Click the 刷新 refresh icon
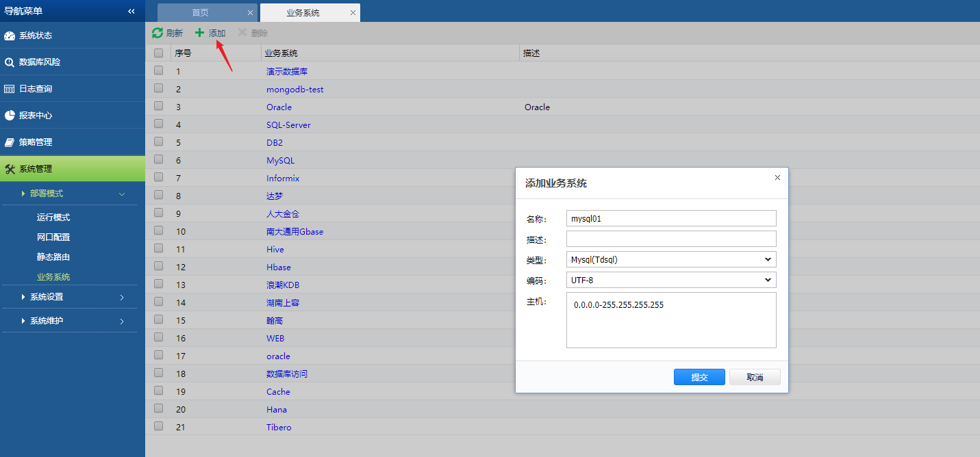Image resolution: width=980 pixels, height=457 pixels. [x=158, y=32]
